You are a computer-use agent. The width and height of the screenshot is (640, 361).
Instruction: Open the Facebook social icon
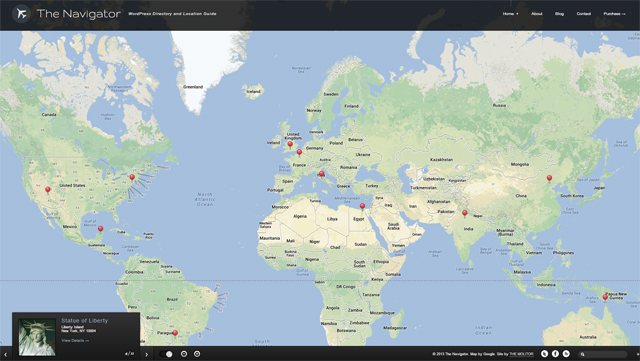click(555, 354)
